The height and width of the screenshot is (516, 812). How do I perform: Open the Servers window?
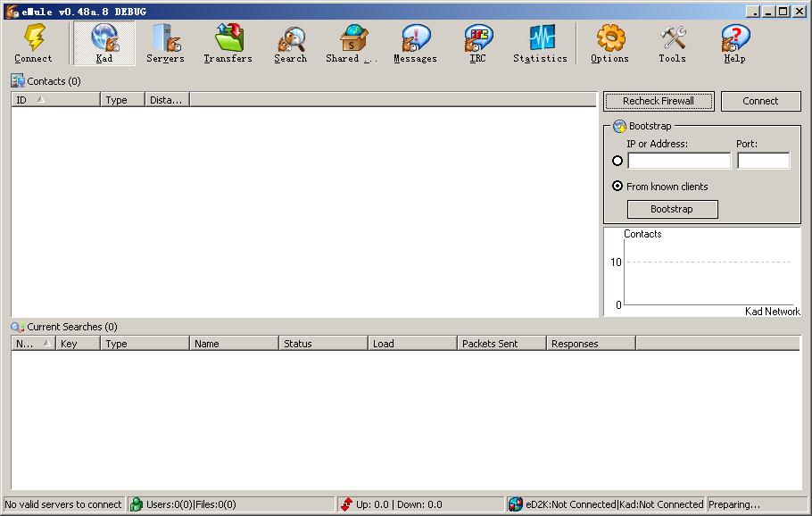tap(165, 44)
